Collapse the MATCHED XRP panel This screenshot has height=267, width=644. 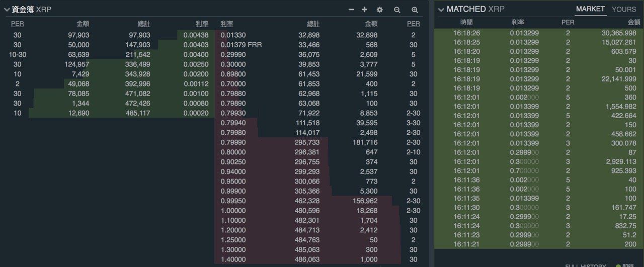click(441, 10)
